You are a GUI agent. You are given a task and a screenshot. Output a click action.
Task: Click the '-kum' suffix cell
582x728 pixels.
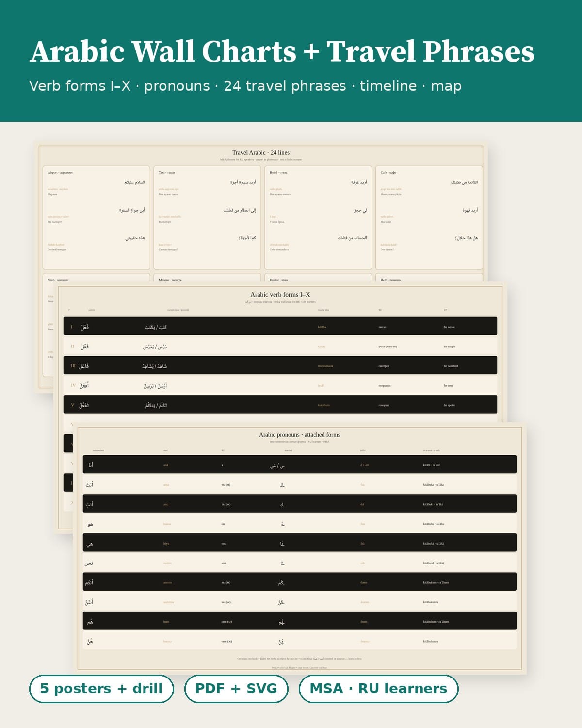click(x=364, y=582)
